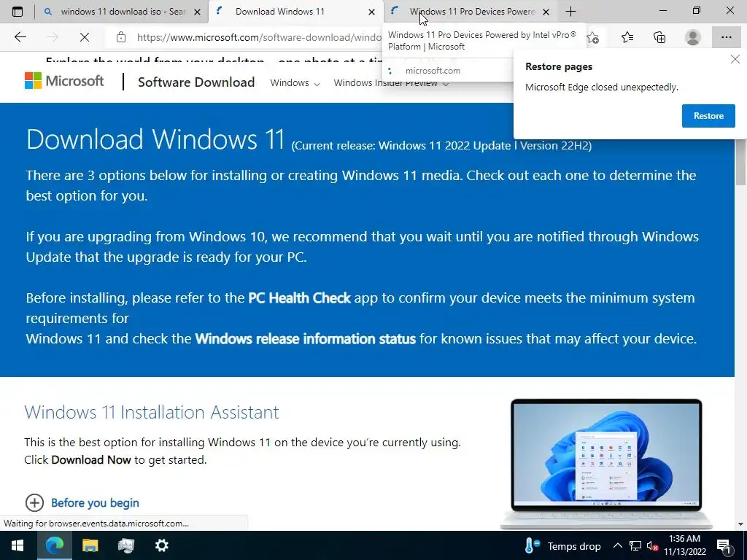This screenshot has width=747, height=560.
Task: Open the PC Health Check link
Action: pos(299,298)
